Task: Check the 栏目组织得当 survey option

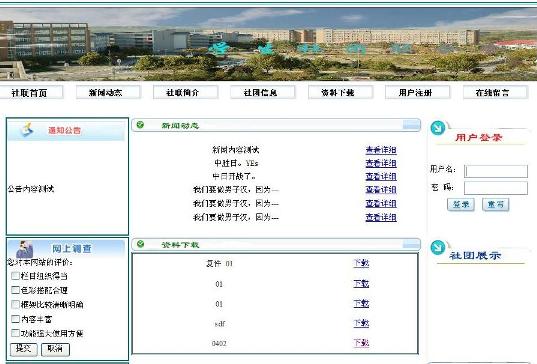Action: [x=15, y=276]
